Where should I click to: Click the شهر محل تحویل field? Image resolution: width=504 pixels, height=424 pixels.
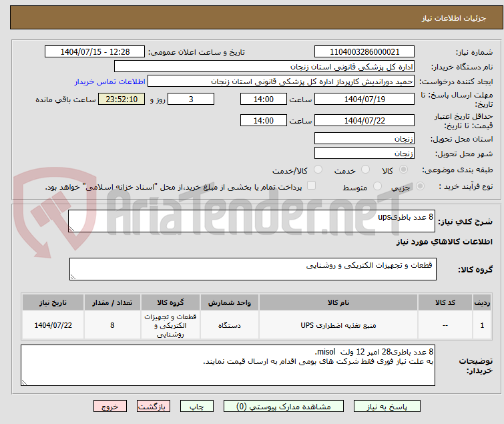click(x=364, y=154)
